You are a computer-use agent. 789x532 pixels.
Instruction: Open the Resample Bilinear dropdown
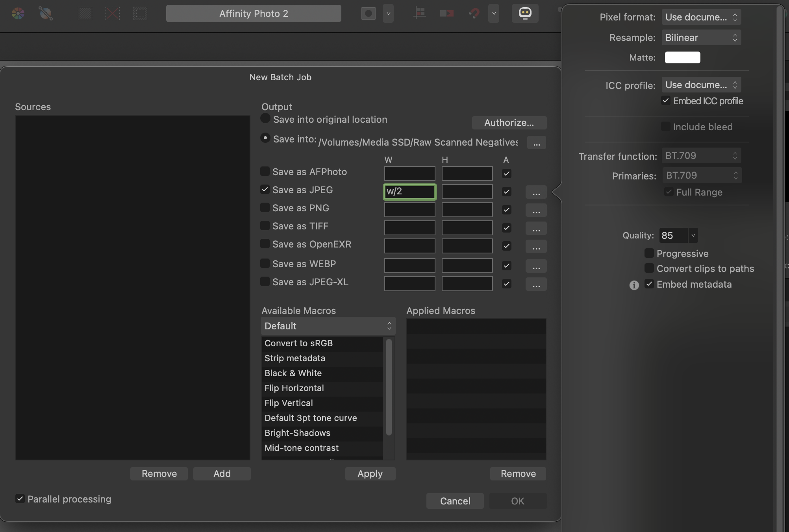click(x=702, y=38)
